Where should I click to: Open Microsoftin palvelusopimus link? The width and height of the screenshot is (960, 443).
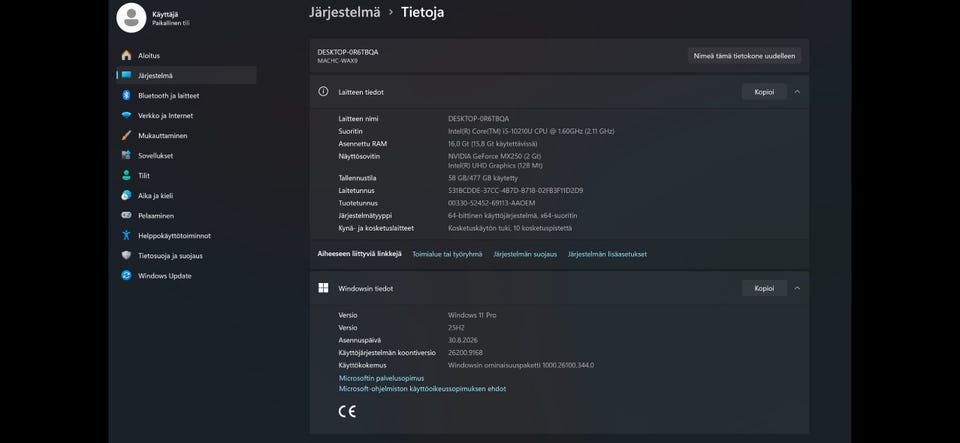click(x=381, y=378)
